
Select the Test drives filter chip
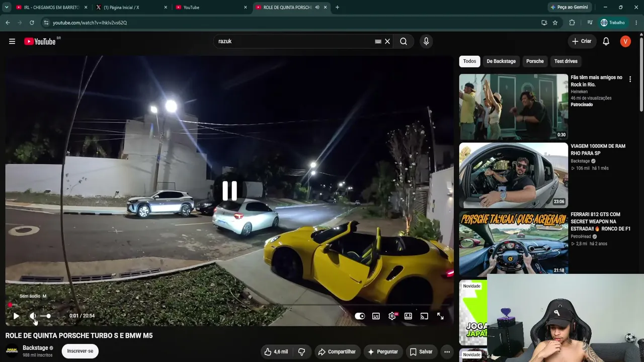pos(566,61)
